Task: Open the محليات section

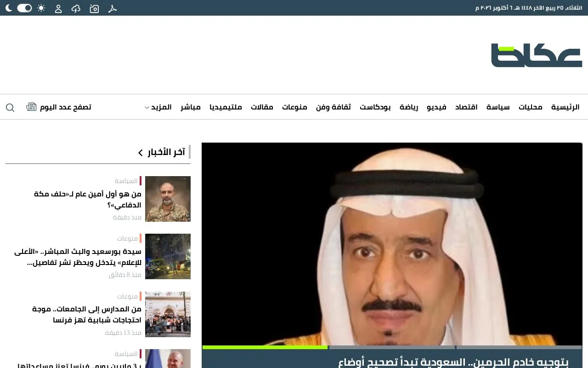Action: pyautogui.click(x=531, y=107)
